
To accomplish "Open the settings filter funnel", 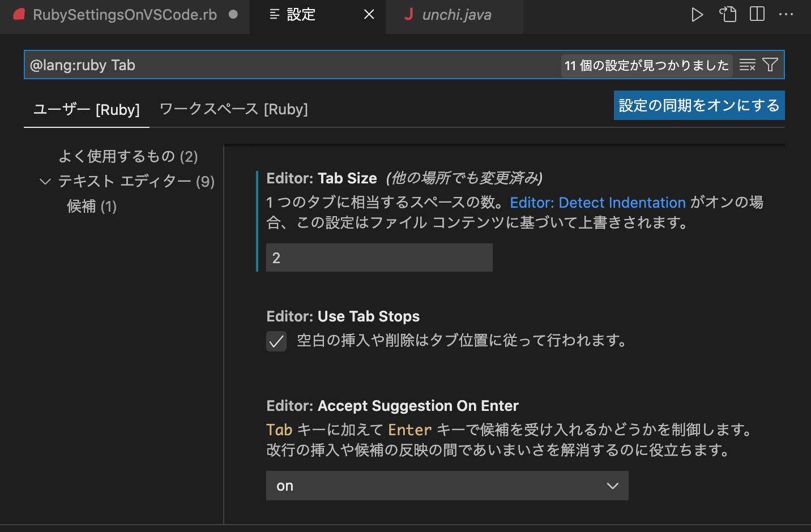I will pyautogui.click(x=770, y=65).
